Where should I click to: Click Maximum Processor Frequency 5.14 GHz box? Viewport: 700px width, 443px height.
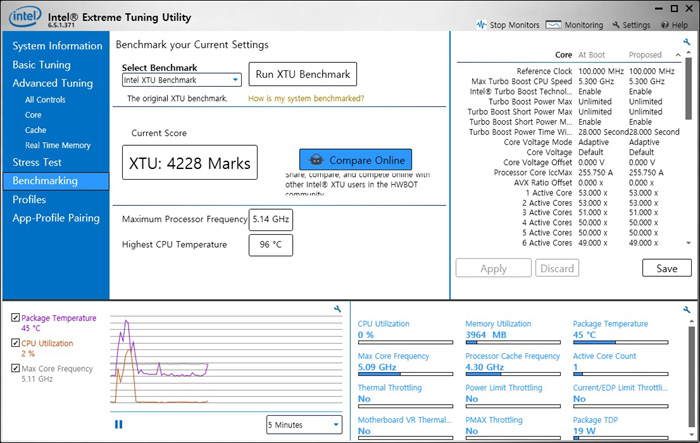[x=271, y=220]
